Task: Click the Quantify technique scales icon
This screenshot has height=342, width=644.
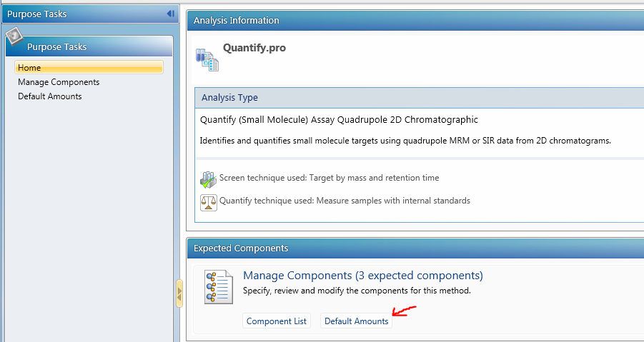Action: (x=209, y=203)
